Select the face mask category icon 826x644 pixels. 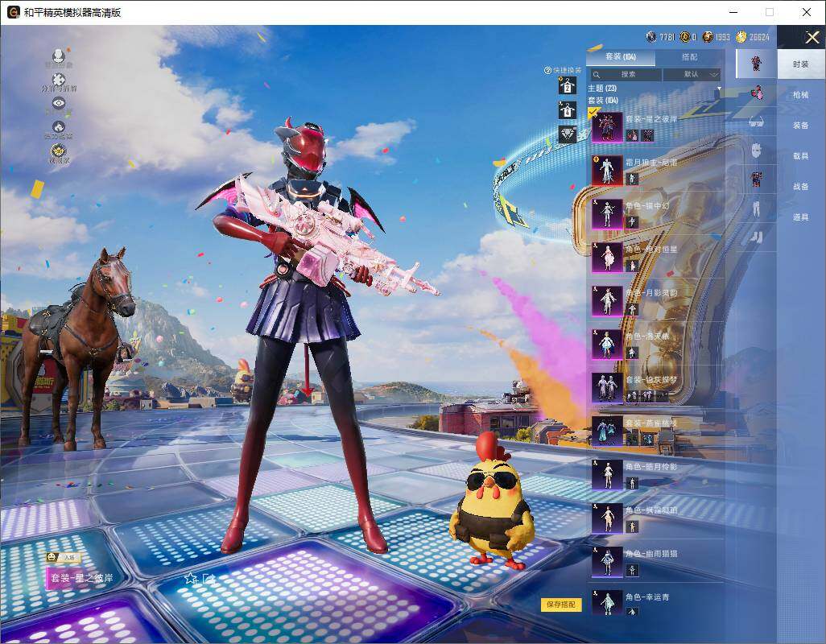point(757,151)
